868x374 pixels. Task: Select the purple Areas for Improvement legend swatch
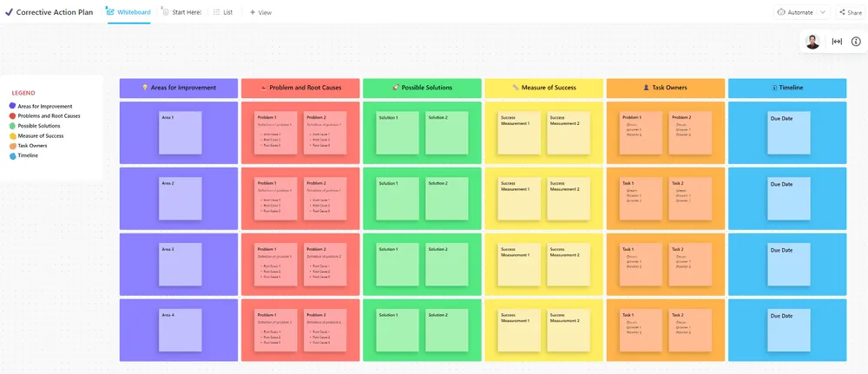[13, 106]
